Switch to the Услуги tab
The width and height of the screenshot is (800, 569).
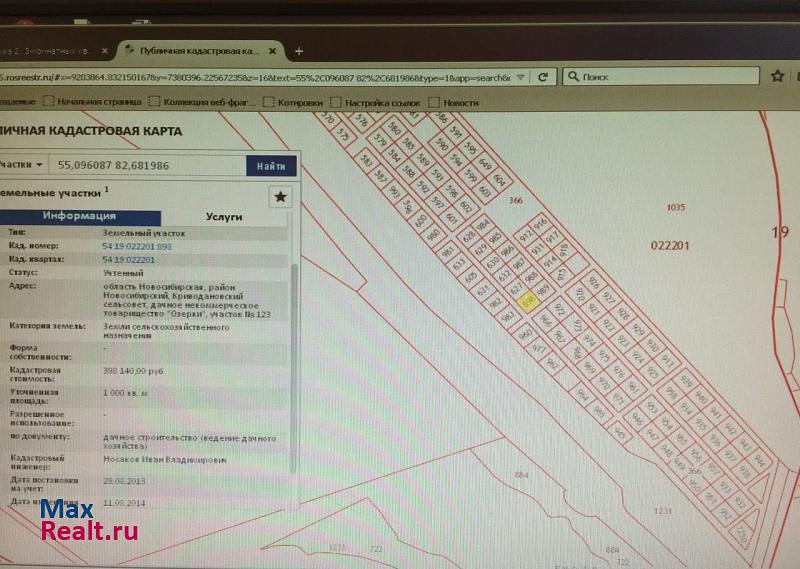pos(223,216)
